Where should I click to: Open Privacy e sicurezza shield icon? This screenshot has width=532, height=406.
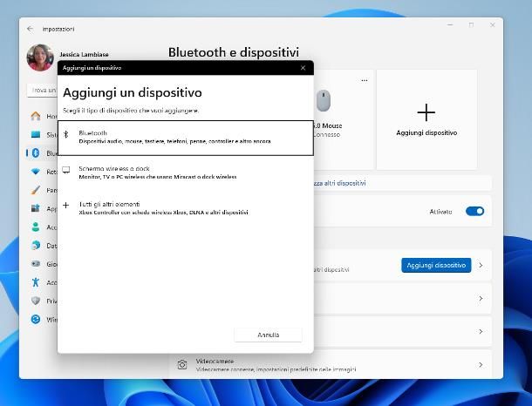[36, 301]
